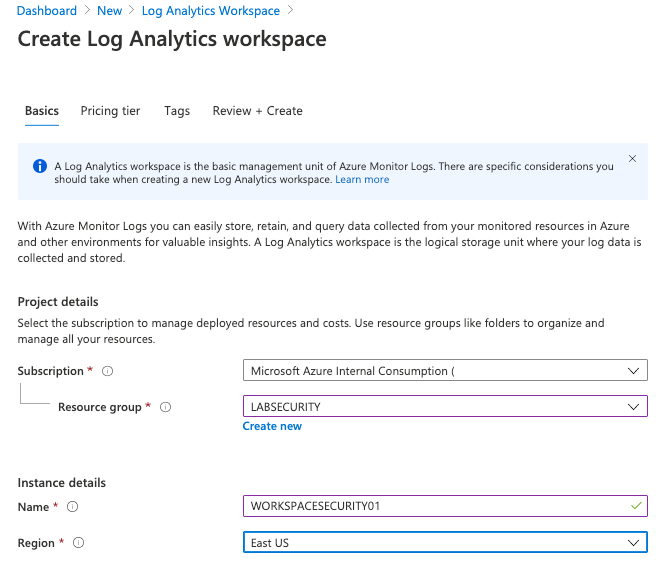Open the Tags tab
The width and height of the screenshot is (672, 567).
177,111
